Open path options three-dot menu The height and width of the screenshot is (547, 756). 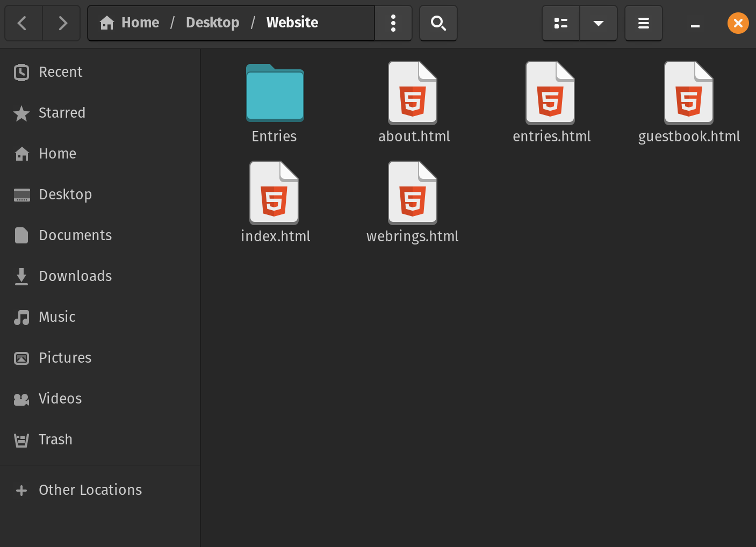click(x=393, y=23)
